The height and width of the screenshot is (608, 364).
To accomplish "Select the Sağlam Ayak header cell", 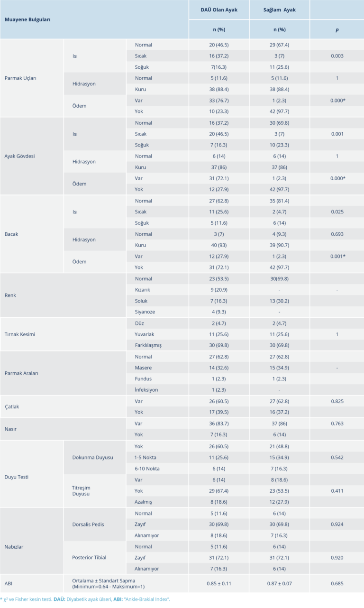I will (x=279, y=9).
